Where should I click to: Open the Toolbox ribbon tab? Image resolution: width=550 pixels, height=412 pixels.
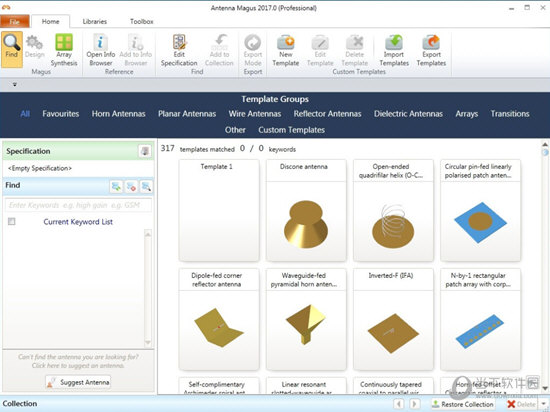142,21
